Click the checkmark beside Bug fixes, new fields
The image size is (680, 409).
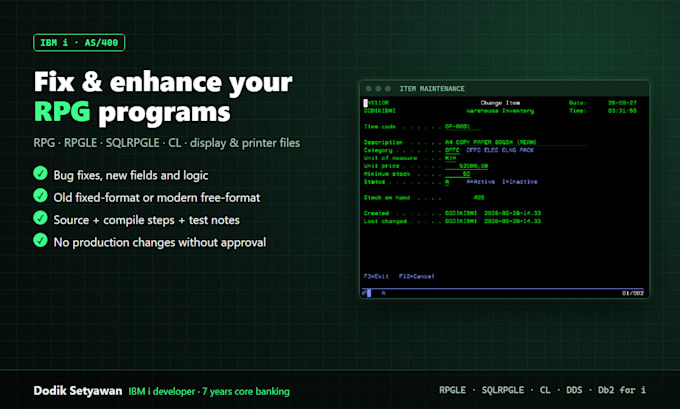(40, 173)
